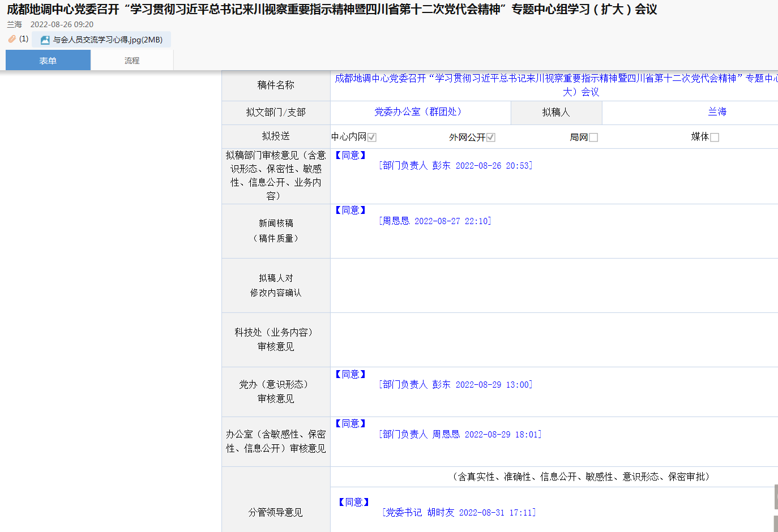Image resolution: width=778 pixels, height=532 pixels.
Task: Toggle the 外网公开 checkbox
Action: (x=491, y=138)
